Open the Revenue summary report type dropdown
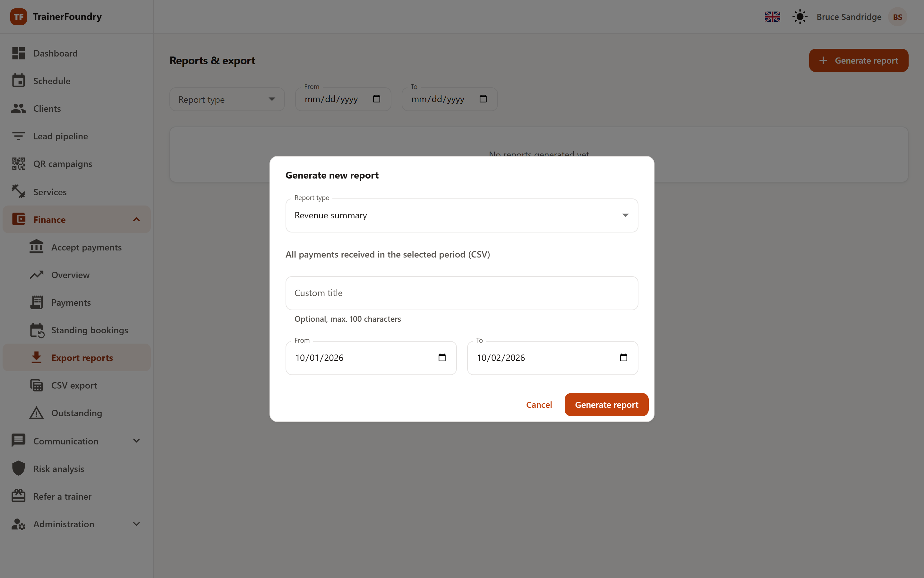Screen dimensions: 924x578 [x=462, y=215]
